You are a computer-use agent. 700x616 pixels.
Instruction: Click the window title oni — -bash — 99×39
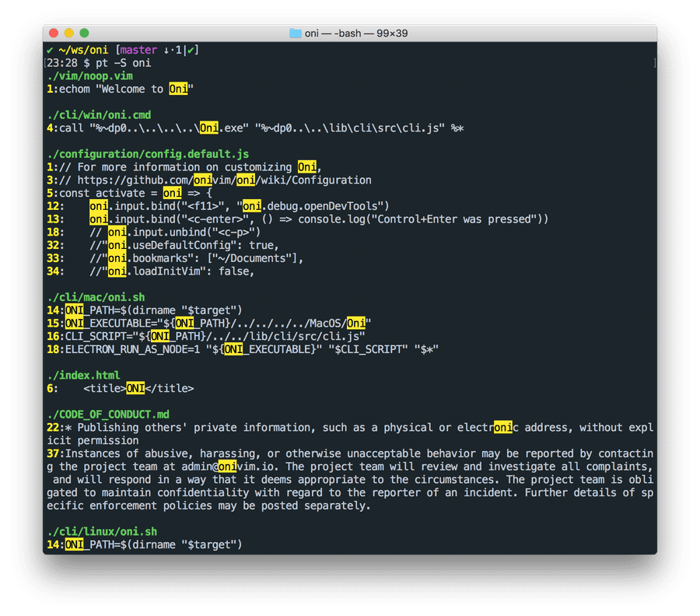point(356,33)
